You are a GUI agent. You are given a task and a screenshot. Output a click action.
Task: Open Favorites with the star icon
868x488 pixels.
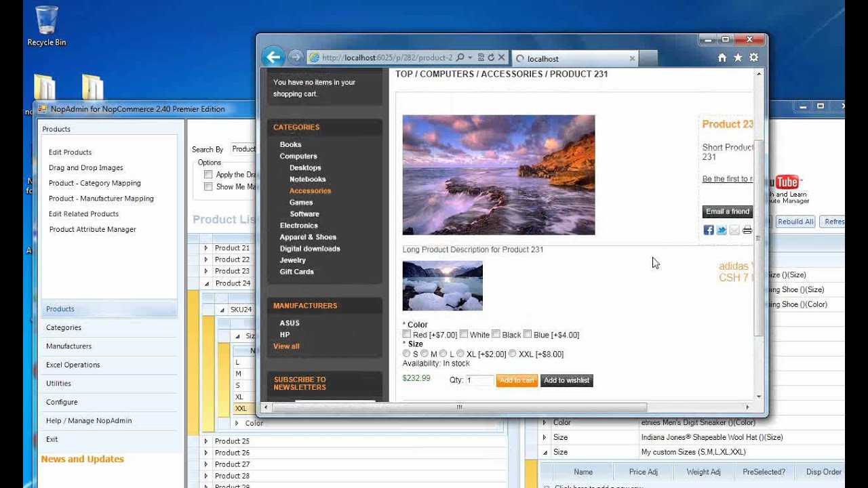click(738, 58)
